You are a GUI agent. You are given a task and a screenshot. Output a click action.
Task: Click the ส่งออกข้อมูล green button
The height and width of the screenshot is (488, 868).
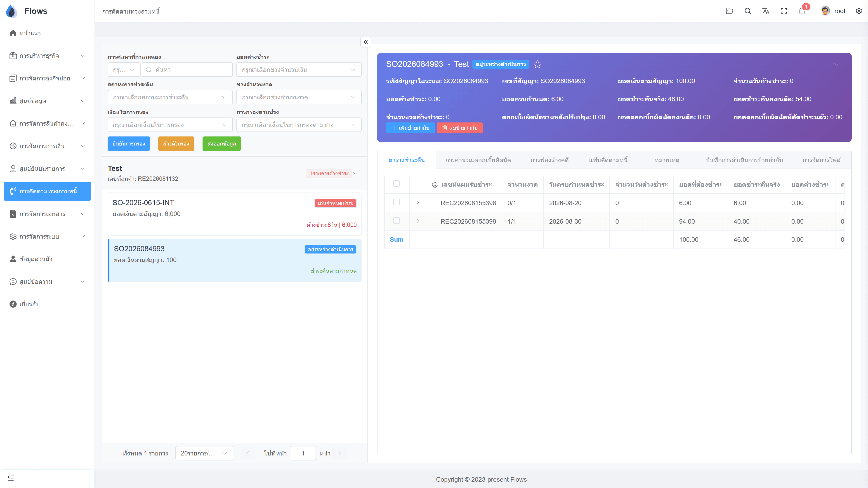[221, 143]
